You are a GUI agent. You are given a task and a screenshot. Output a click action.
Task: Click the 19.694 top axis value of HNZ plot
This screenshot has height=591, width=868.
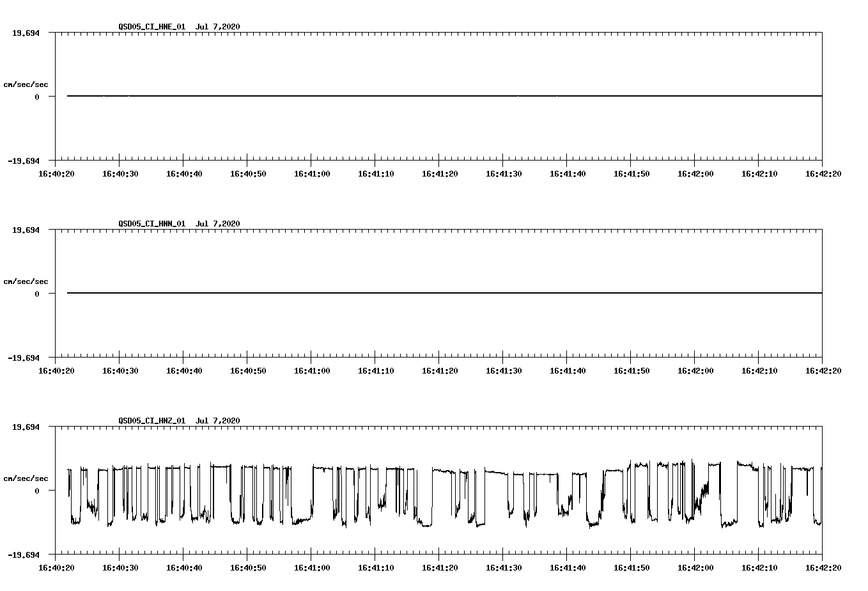click(26, 427)
